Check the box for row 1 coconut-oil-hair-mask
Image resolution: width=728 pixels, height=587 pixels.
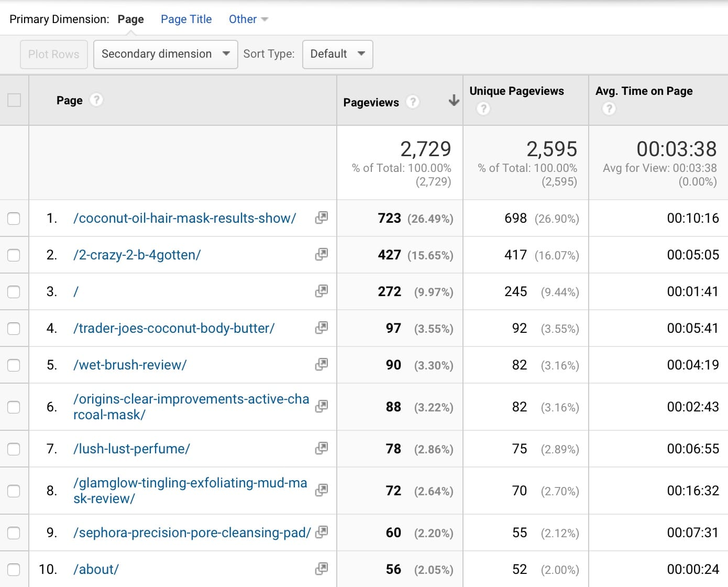point(14,219)
